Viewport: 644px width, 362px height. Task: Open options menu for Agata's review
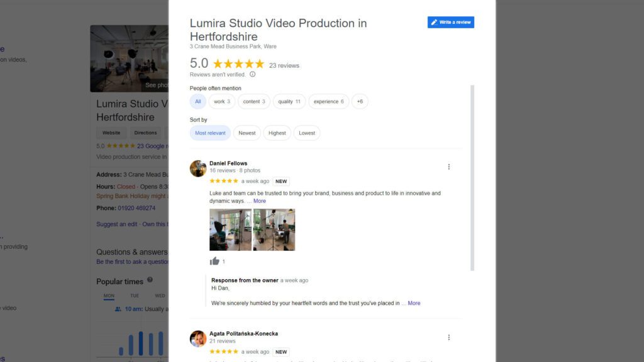448,337
